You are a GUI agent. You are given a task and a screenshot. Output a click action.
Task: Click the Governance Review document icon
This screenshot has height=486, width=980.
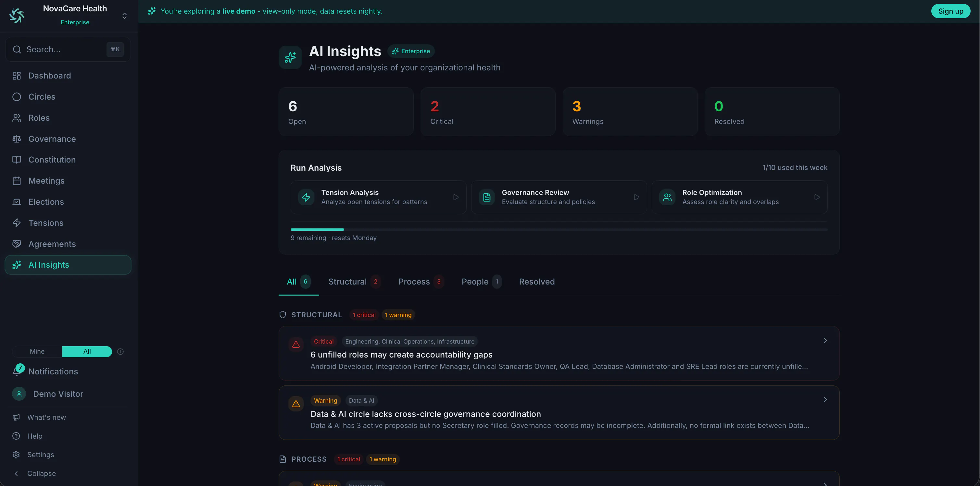tap(486, 197)
